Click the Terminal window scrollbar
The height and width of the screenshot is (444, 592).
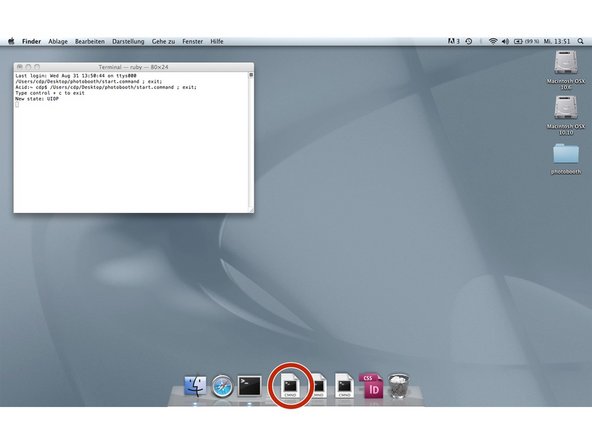[x=251, y=139]
